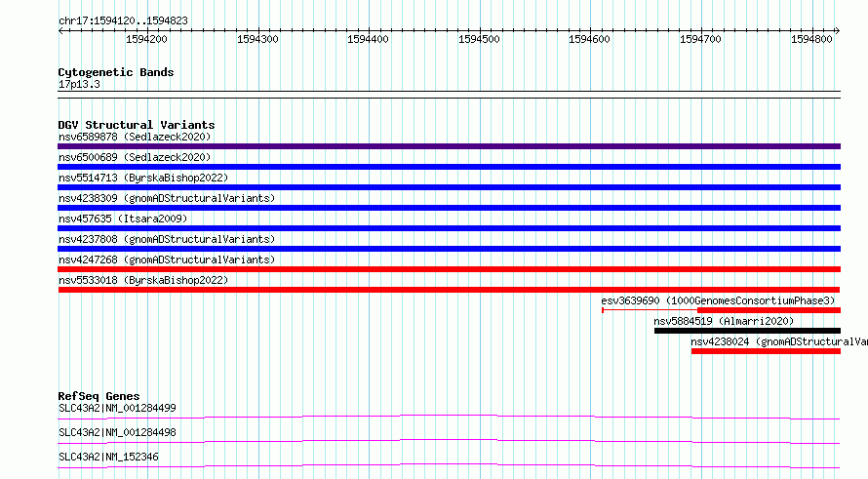Click the 1594300 ruler tick label
868x479 pixels.
(x=257, y=39)
